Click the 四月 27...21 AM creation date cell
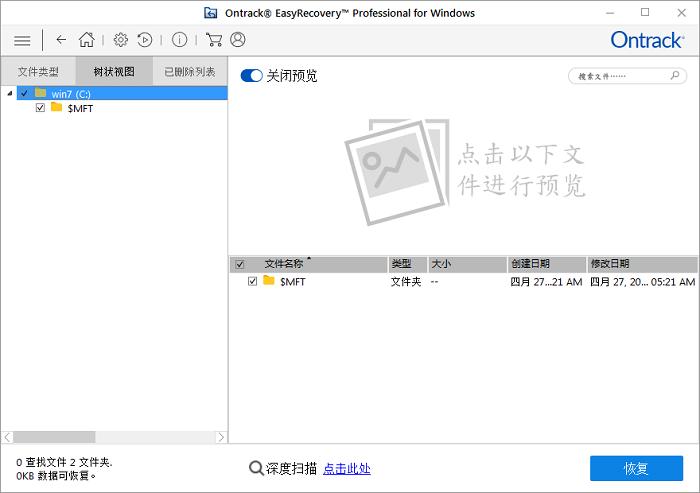 point(546,282)
